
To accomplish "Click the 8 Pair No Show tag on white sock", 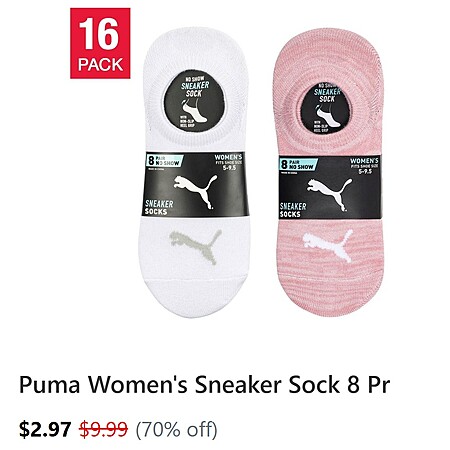I will click(x=164, y=161).
